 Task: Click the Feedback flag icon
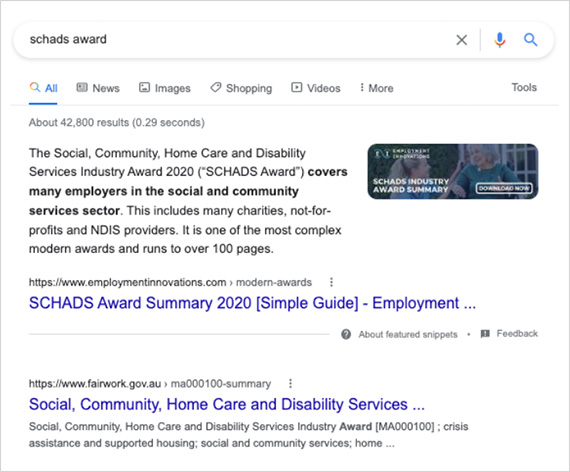pyautogui.click(x=485, y=333)
